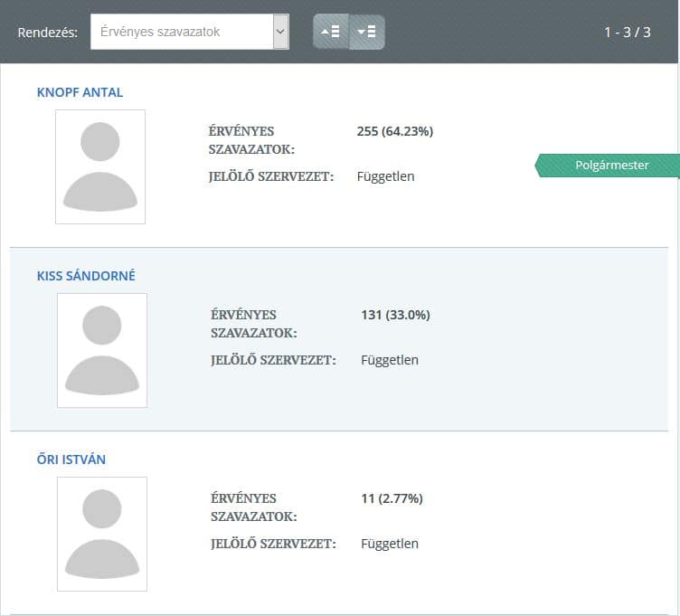The image size is (680, 616).
Task: Click the green Polgármester ribbon badge
Action: pos(611,166)
